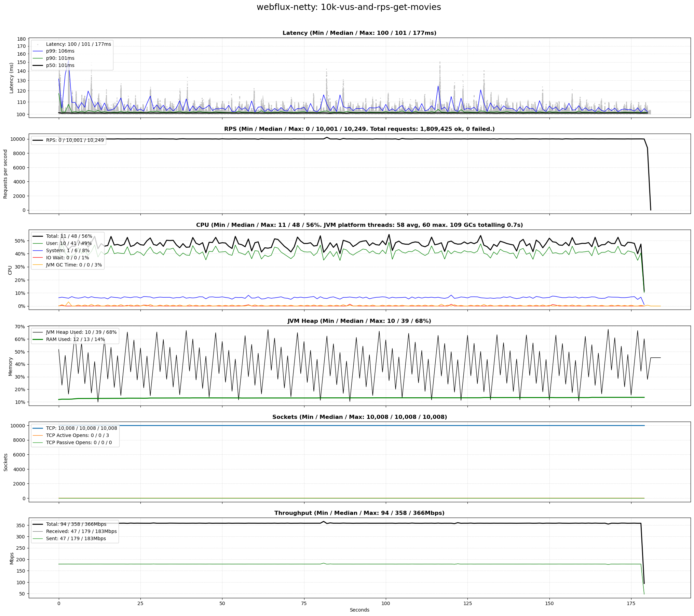694x616 pixels.
Task: Click TCP Active Opens legend entry
Action: click(77, 436)
